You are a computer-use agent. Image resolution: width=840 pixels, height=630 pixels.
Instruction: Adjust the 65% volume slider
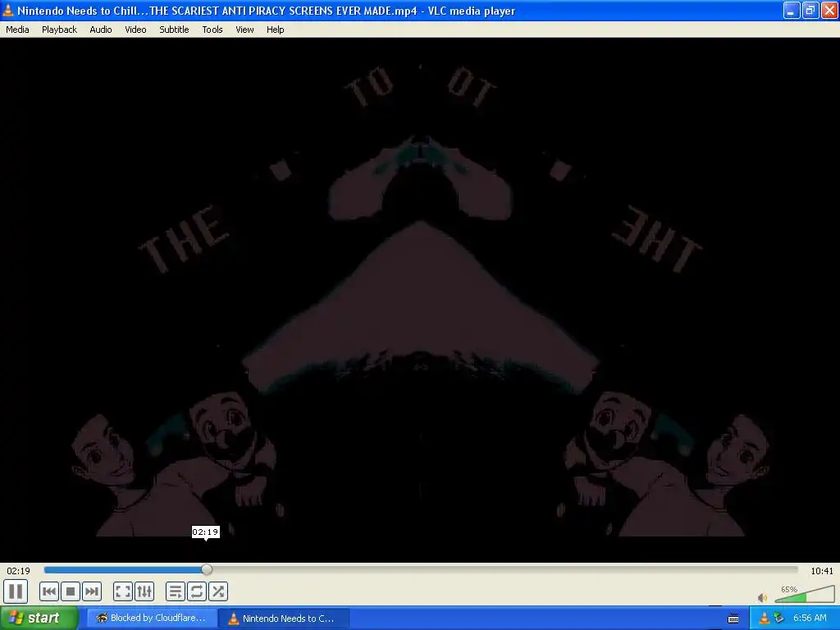click(x=805, y=594)
